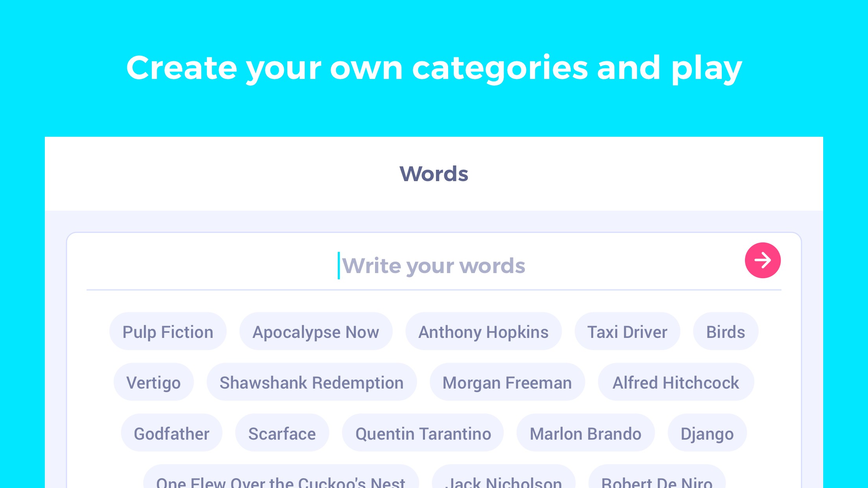Click the Words panel heading
The image size is (868, 488).
pyautogui.click(x=434, y=174)
